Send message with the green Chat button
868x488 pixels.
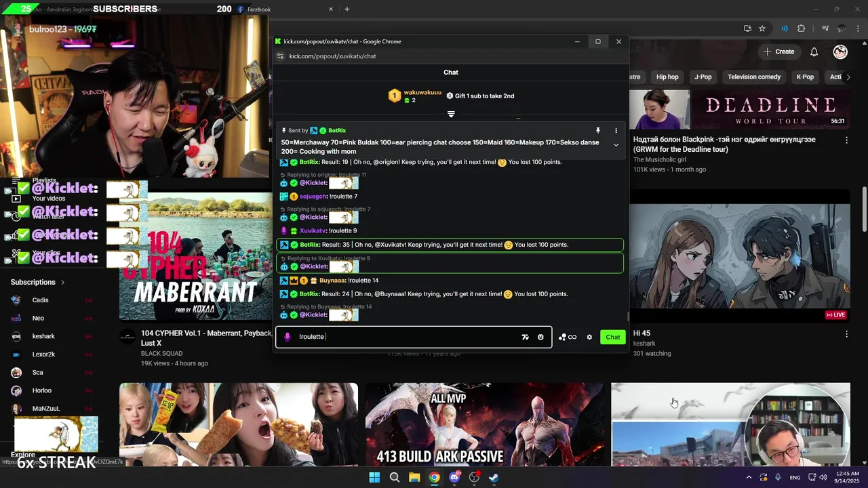(x=613, y=337)
